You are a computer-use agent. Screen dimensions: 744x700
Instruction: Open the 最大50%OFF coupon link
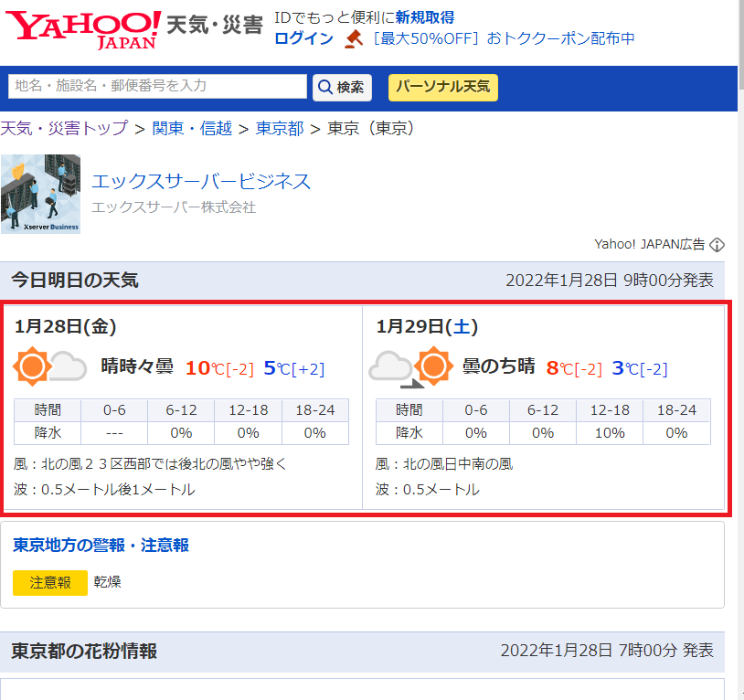click(504, 38)
